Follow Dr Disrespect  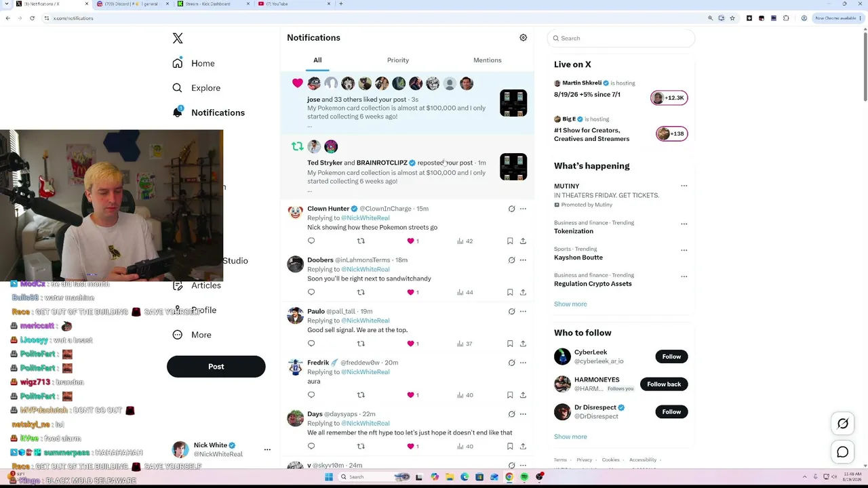tap(671, 411)
